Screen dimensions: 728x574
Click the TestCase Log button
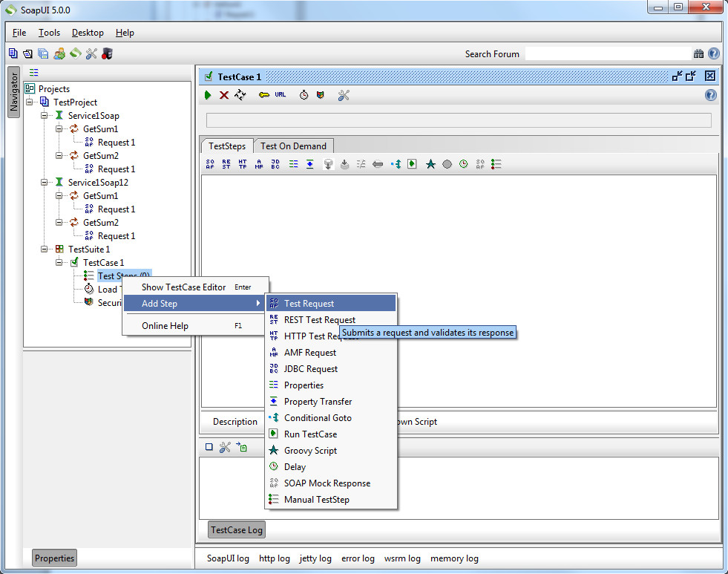237,530
